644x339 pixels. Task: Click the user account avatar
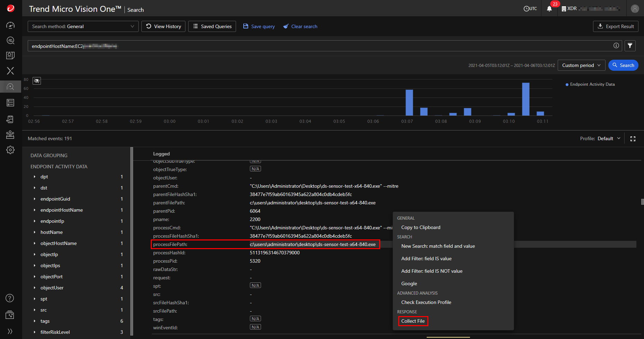point(635,9)
